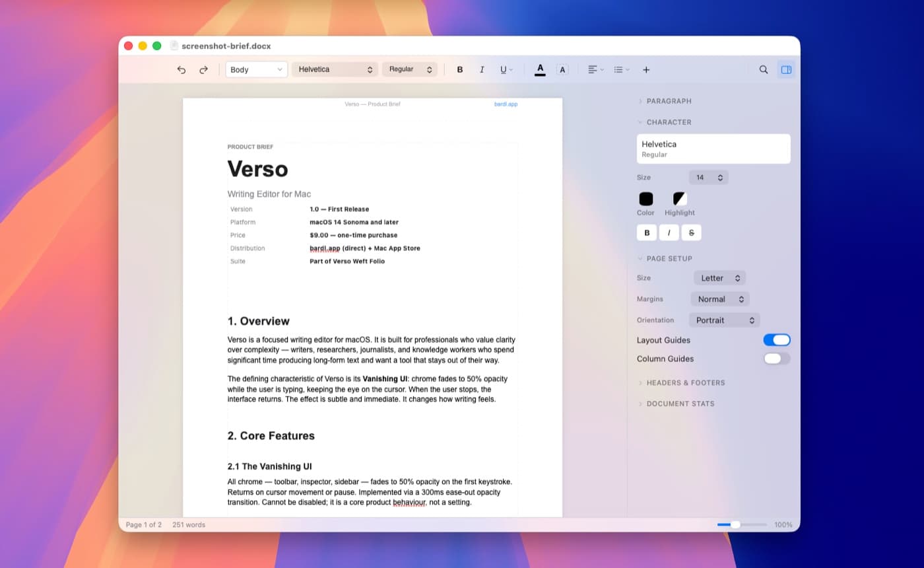
Task: Toggle strikethrough in the Character panel
Action: pyautogui.click(x=690, y=232)
